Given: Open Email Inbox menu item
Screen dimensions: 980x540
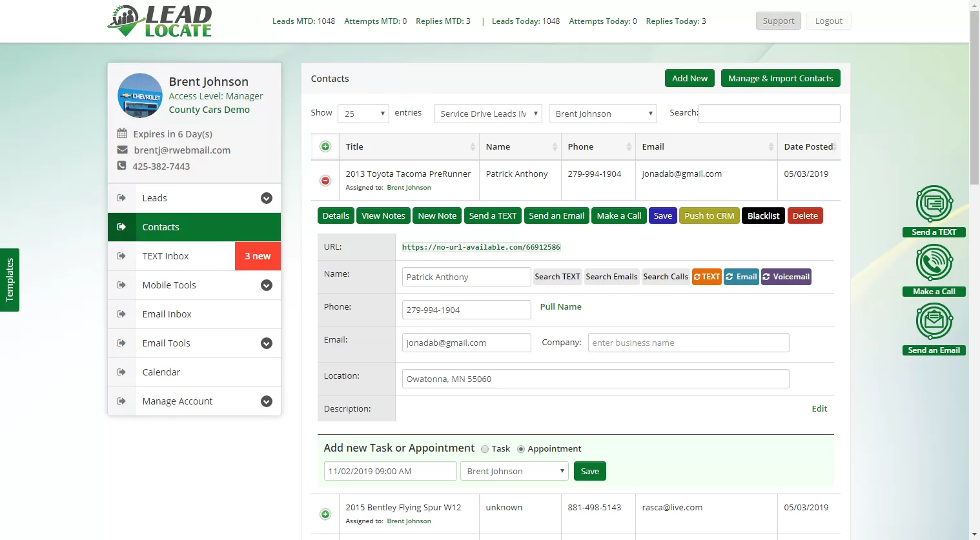Looking at the screenshot, I should (x=194, y=314).
